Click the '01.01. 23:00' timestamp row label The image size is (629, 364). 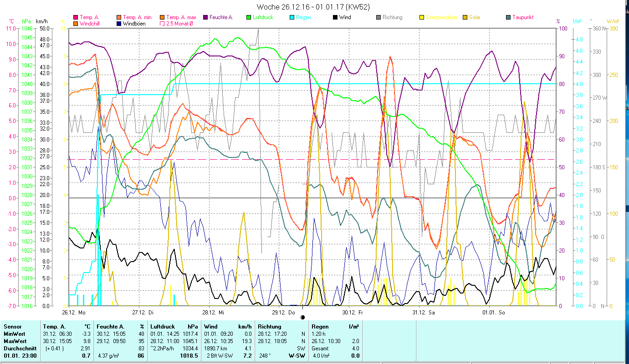click(x=20, y=356)
